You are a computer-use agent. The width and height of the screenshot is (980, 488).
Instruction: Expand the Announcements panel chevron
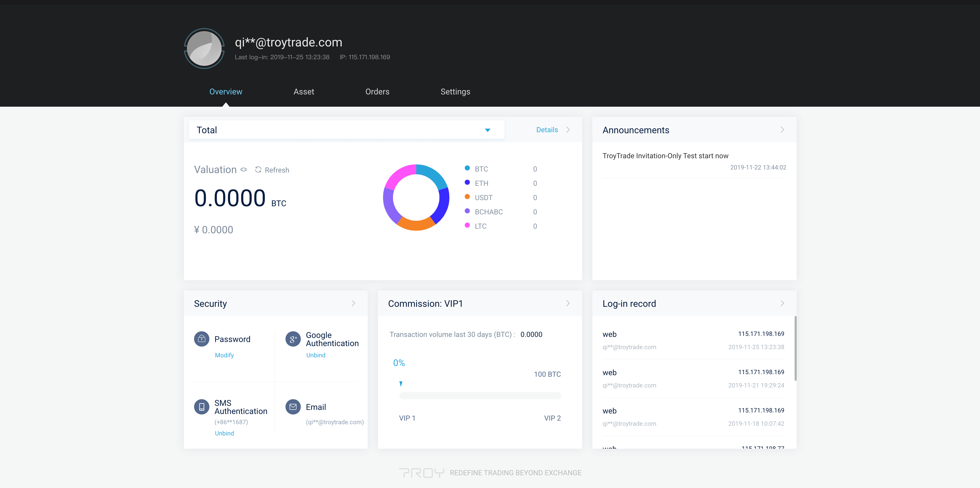point(782,130)
